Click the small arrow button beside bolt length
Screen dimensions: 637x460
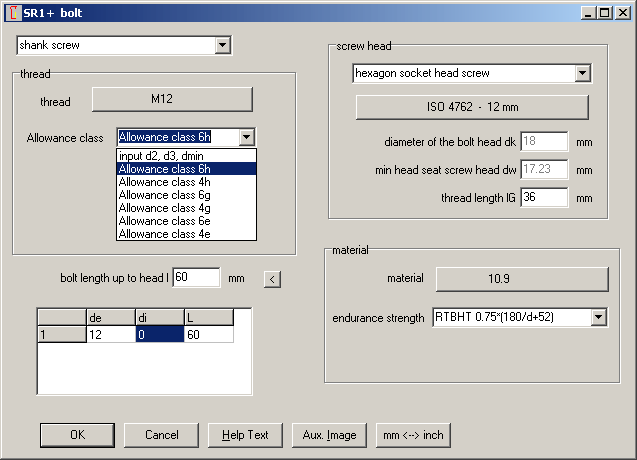[x=271, y=278]
